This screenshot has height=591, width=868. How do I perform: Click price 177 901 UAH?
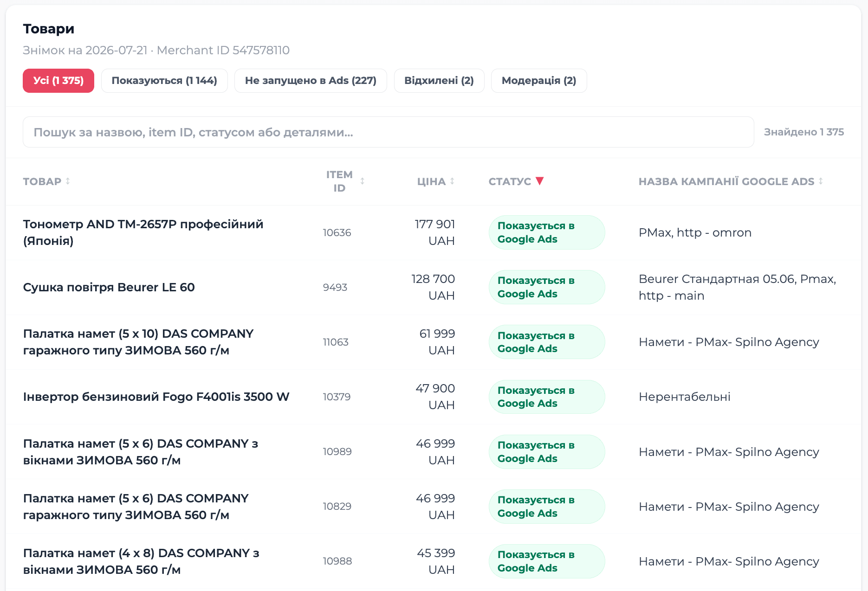(434, 232)
